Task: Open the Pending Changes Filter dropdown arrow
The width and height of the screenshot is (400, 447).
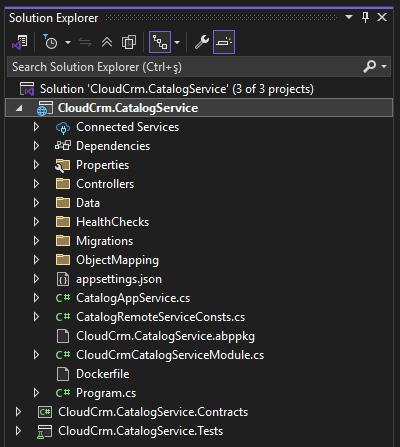Action: pyautogui.click(x=68, y=42)
